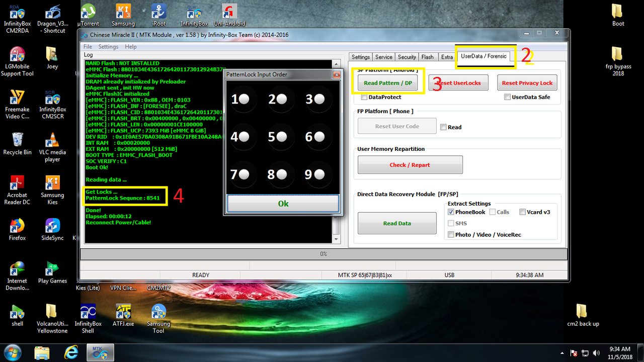Launch Firefox from the desktop

(x=17, y=229)
